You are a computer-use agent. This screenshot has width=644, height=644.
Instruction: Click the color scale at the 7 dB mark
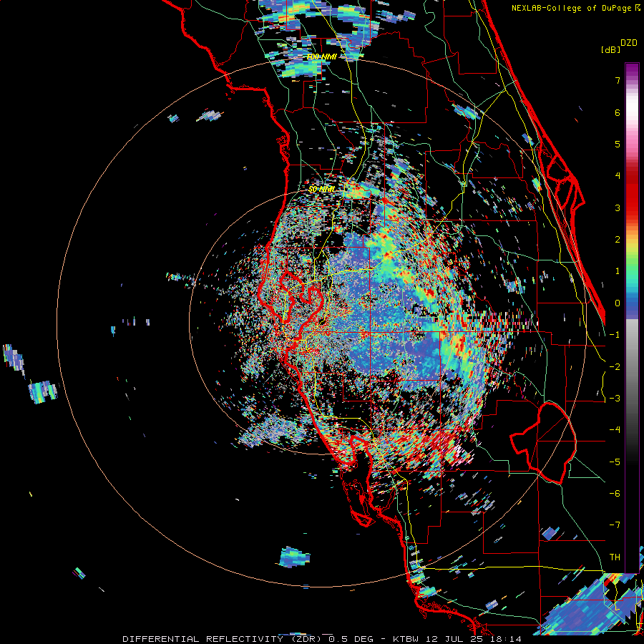tap(632, 80)
